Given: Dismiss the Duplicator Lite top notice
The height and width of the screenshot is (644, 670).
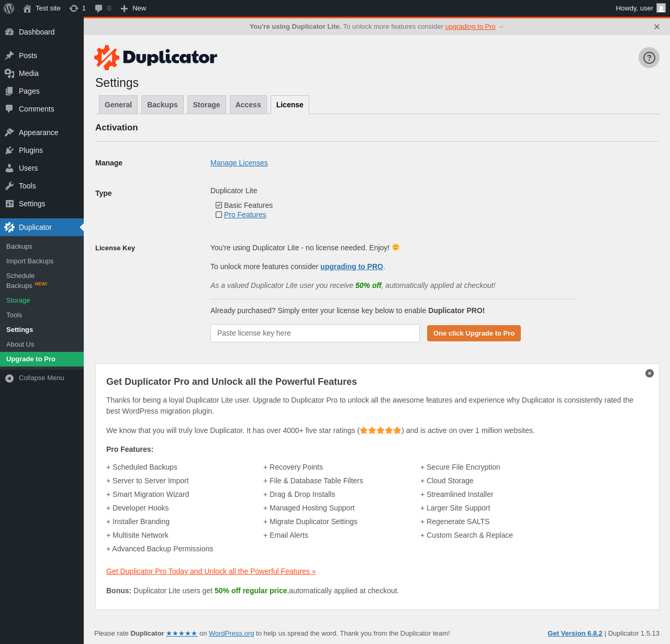Looking at the screenshot, I should pos(656,27).
